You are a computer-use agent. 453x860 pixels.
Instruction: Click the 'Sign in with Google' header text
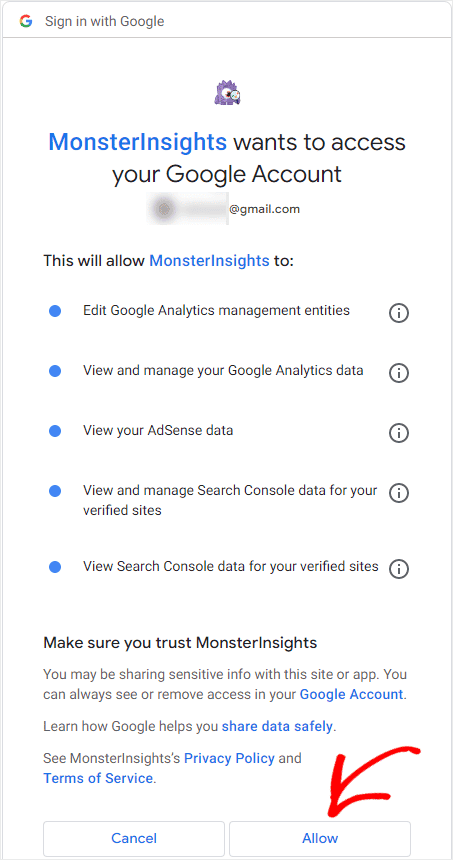pyautogui.click(x=104, y=21)
